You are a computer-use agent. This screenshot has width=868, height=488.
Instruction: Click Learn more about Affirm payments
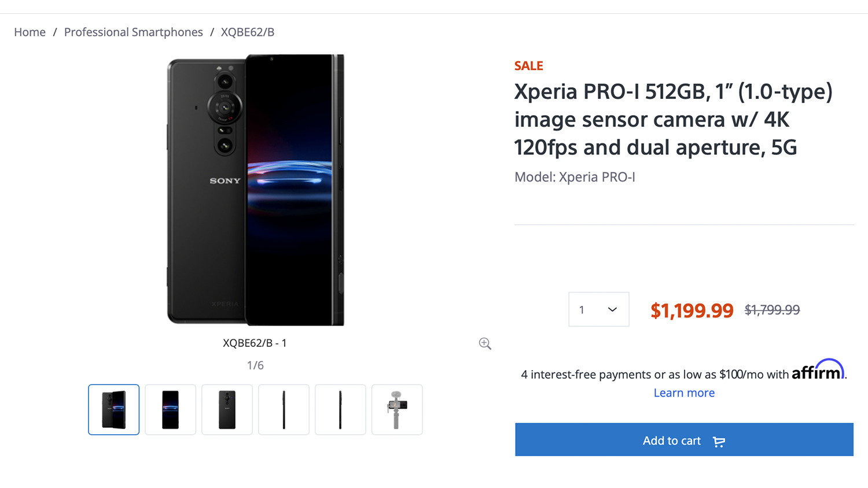pyautogui.click(x=684, y=393)
